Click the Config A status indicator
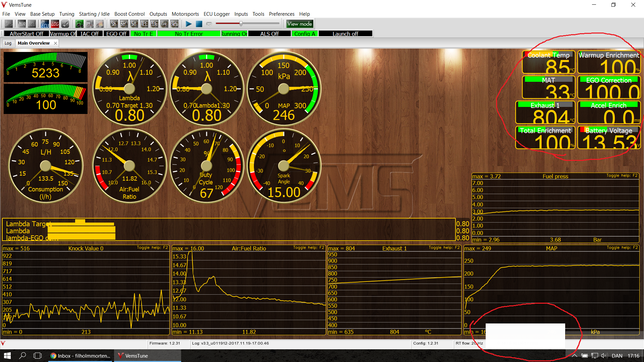 305,34
